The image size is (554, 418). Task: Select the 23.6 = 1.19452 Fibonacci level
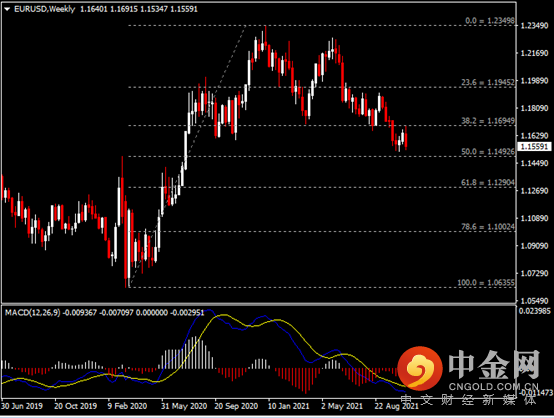click(488, 82)
